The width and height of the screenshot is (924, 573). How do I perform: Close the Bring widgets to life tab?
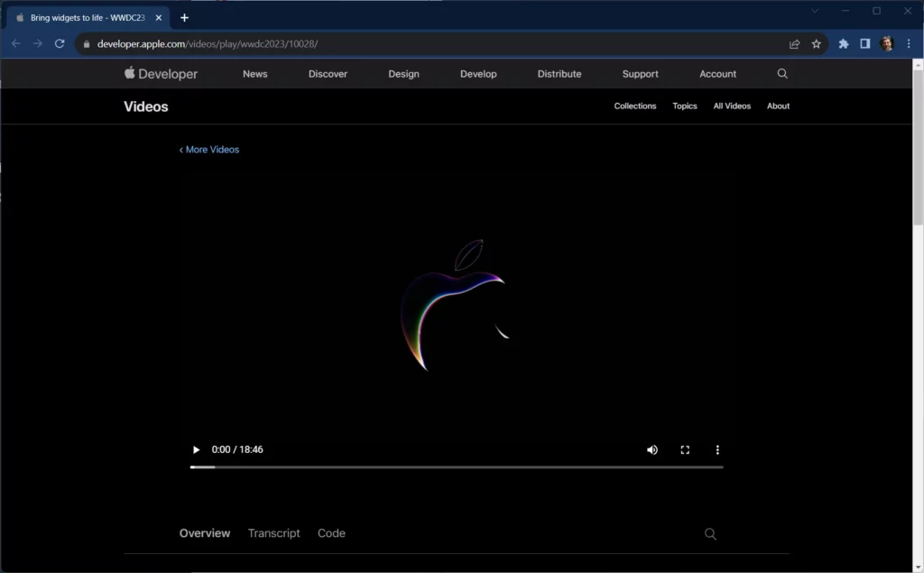pyautogui.click(x=159, y=18)
